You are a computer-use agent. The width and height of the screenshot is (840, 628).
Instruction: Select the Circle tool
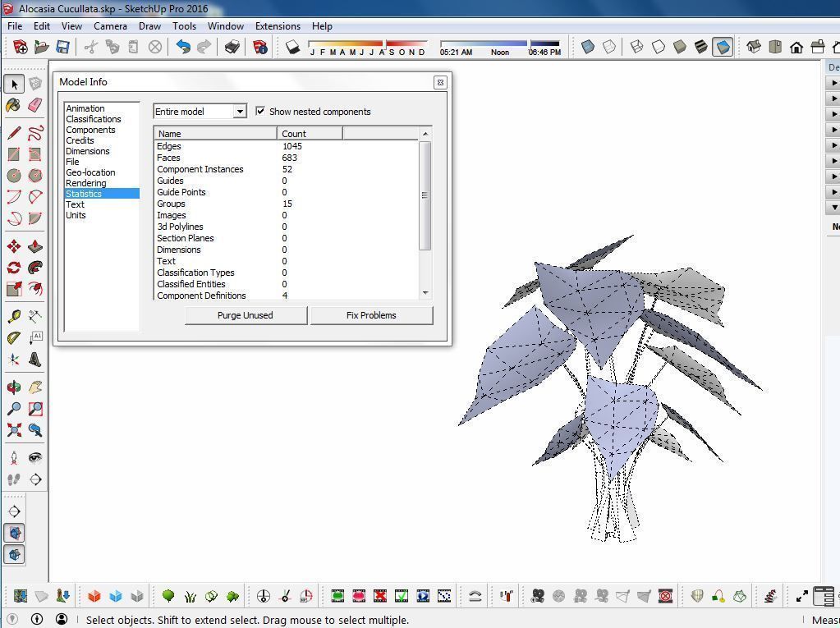[x=14, y=176]
